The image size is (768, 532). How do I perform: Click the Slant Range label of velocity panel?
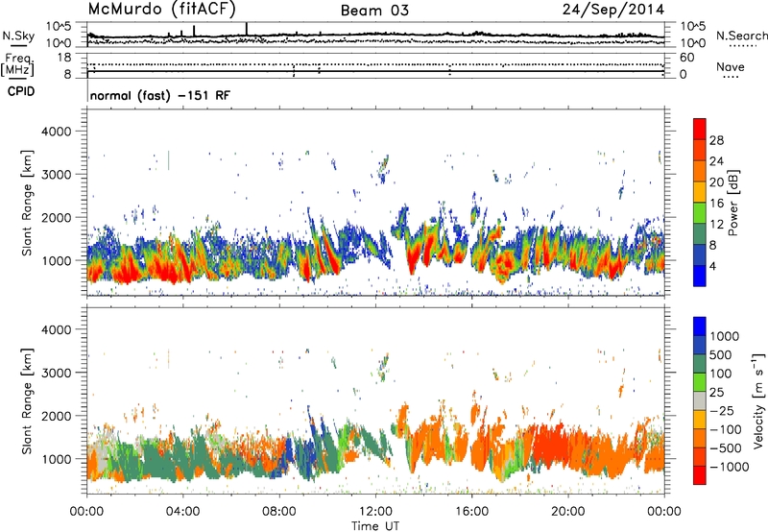click(x=27, y=400)
